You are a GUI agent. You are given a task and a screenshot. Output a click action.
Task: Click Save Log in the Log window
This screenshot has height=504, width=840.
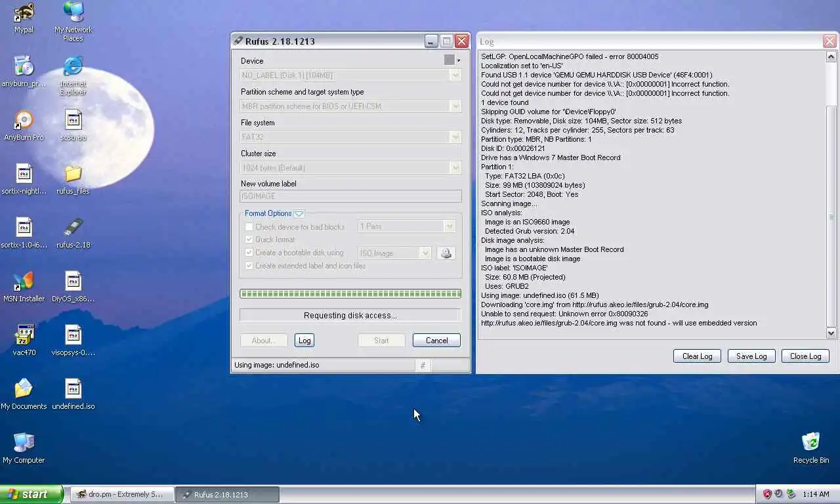pos(751,356)
